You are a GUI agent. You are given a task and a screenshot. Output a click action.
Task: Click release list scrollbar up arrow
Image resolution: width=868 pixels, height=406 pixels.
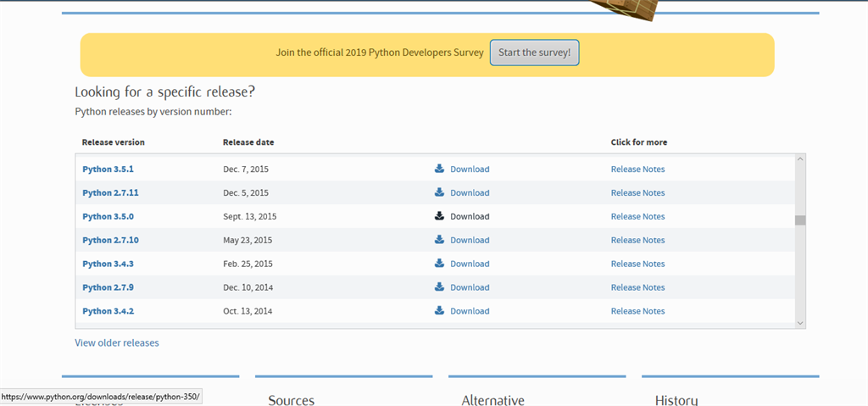[x=800, y=159]
